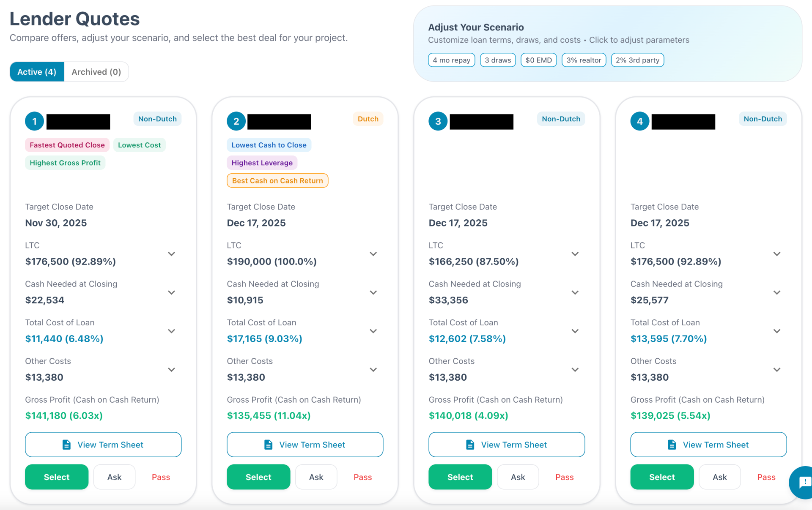The height and width of the screenshot is (510, 812).
Task: Click the numbered badge 4 on the last card
Action: (x=639, y=121)
